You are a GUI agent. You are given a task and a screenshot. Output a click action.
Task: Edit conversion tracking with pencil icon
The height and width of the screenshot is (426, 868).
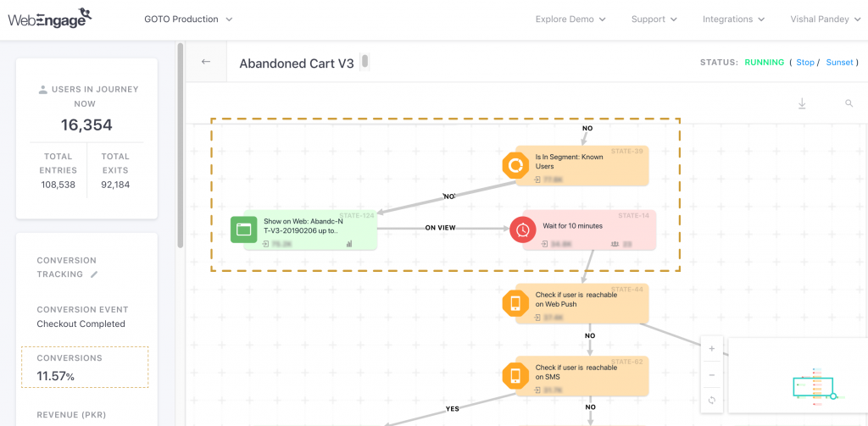(x=95, y=274)
